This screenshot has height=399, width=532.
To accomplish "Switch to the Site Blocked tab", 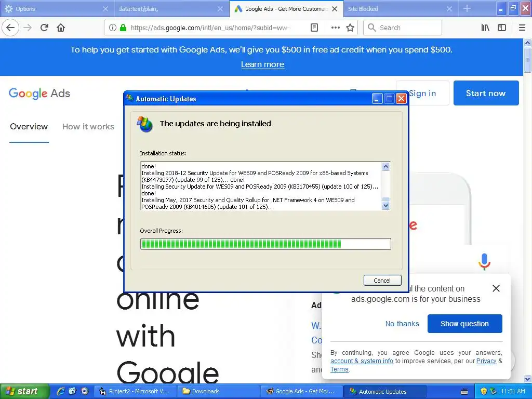I will [401, 9].
